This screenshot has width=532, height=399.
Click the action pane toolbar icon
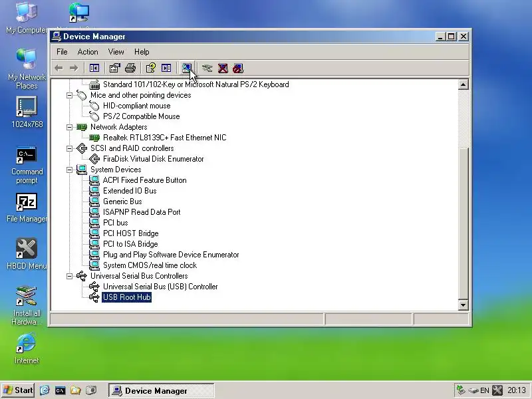[166, 68]
